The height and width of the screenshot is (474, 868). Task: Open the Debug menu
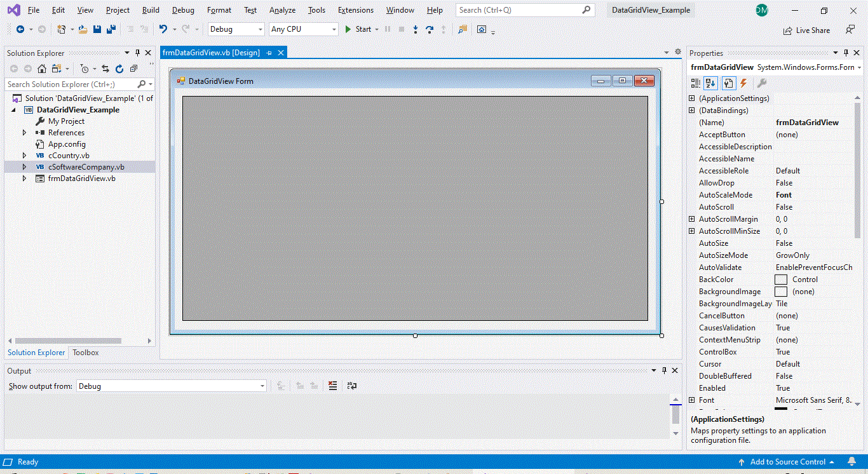182,10
